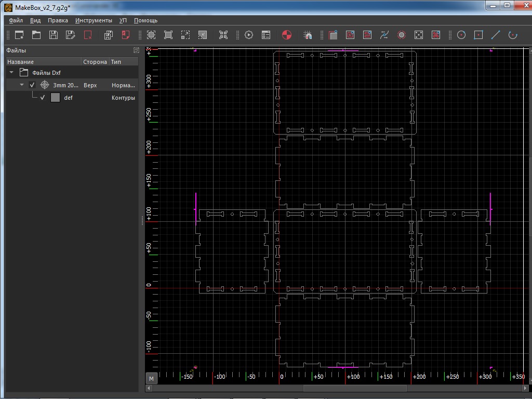
Task: Uncheck the 3mm 20... file checkbox
Action: [x=32, y=85]
